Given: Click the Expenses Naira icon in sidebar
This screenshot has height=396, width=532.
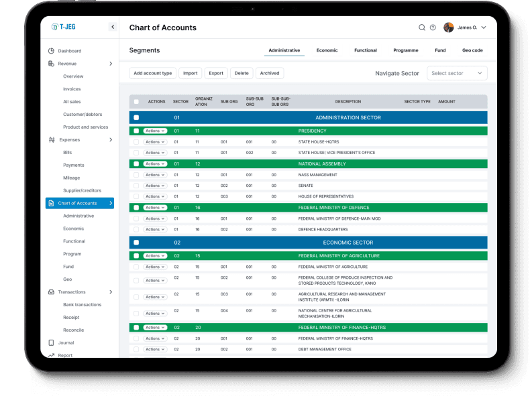Looking at the screenshot, I should click(x=52, y=140).
